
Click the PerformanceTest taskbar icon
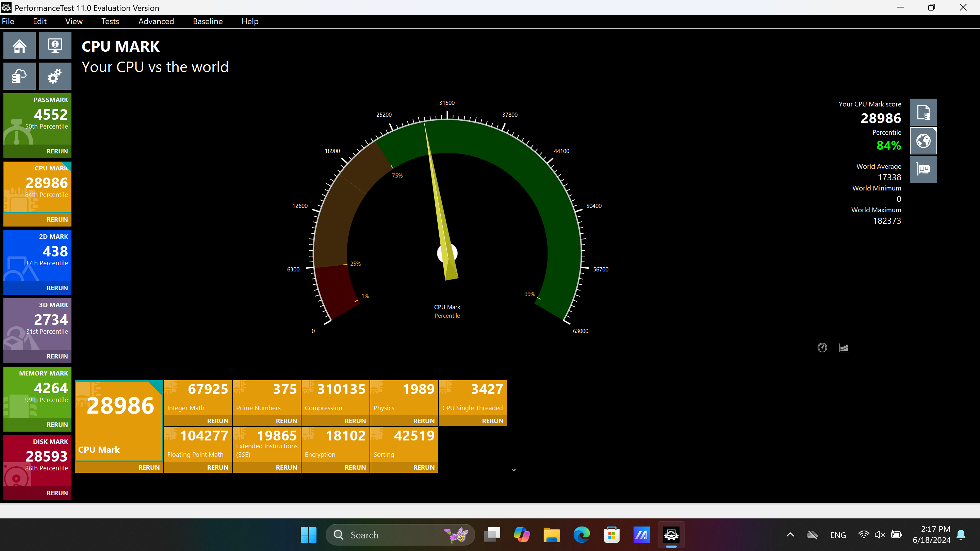click(671, 535)
